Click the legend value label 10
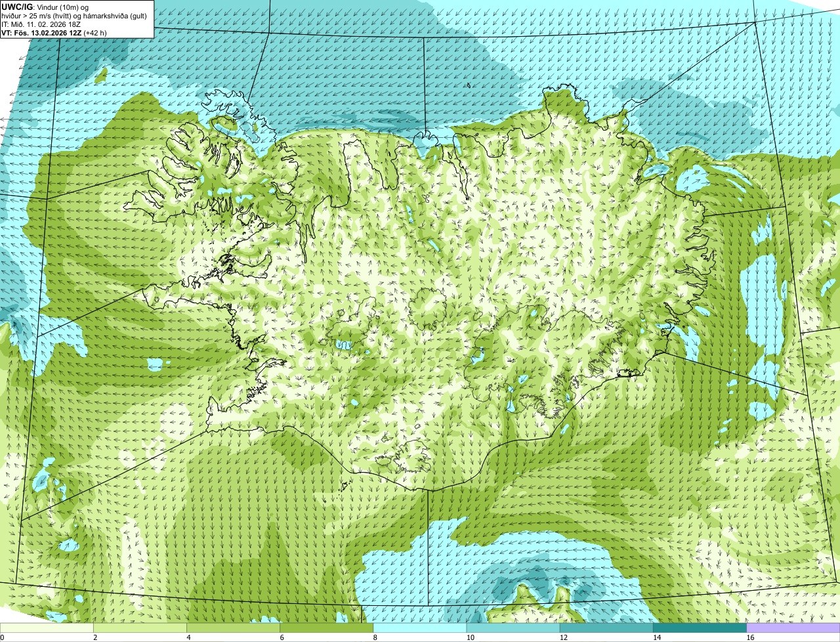 [x=471, y=637]
